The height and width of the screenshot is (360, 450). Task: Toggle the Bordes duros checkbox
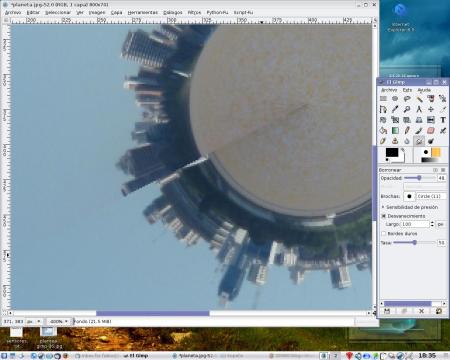pyautogui.click(x=383, y=234)
